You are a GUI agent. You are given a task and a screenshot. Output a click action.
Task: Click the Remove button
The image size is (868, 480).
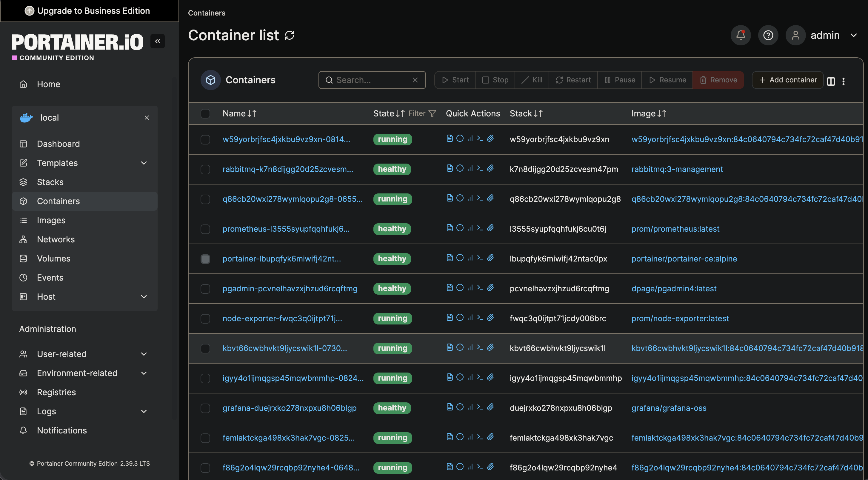pyautogui.click(x=718, y=80)
